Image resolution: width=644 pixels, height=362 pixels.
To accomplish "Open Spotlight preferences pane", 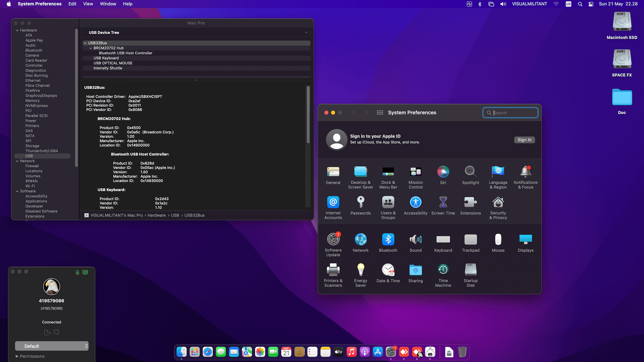I will click(471, 175).
